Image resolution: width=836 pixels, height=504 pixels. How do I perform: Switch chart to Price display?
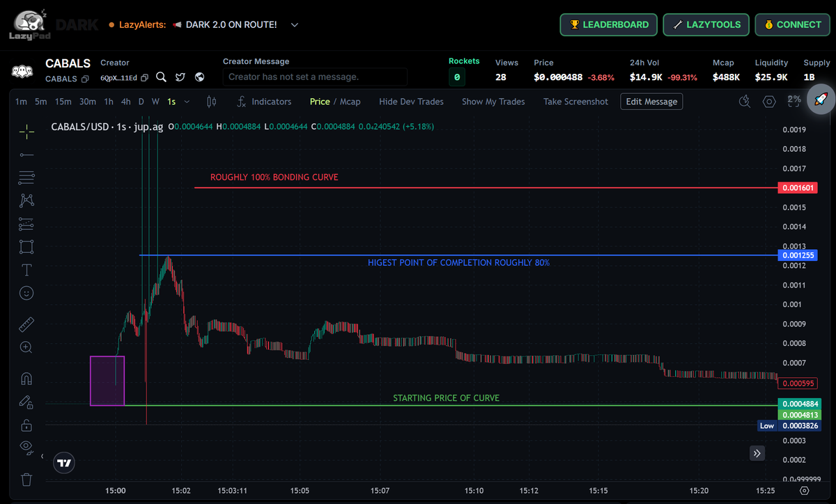(x=320, y=102)
